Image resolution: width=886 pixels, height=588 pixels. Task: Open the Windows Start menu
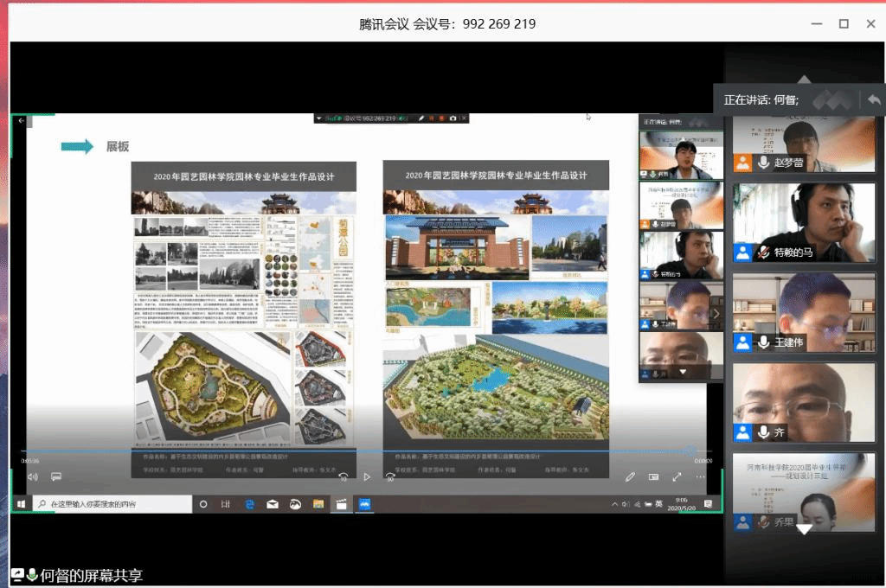(x=21, y=503)
